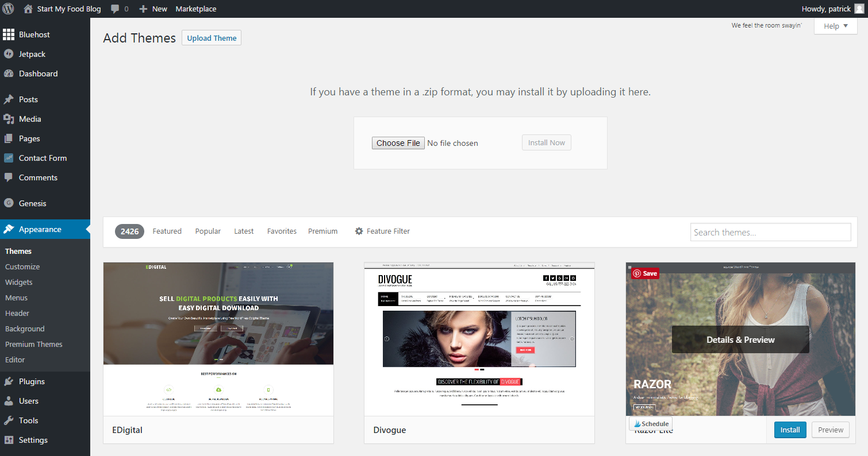Open the + New content menu
The height and width of the screenshot is (456, 868).
tap(153, 9)
